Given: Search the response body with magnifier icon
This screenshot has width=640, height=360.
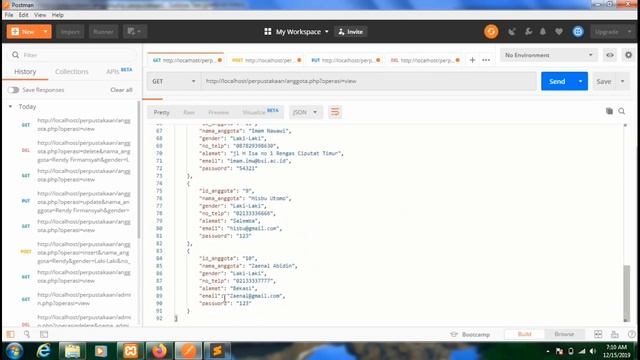Looking at the screenshot, I should [x=622, y=111].
